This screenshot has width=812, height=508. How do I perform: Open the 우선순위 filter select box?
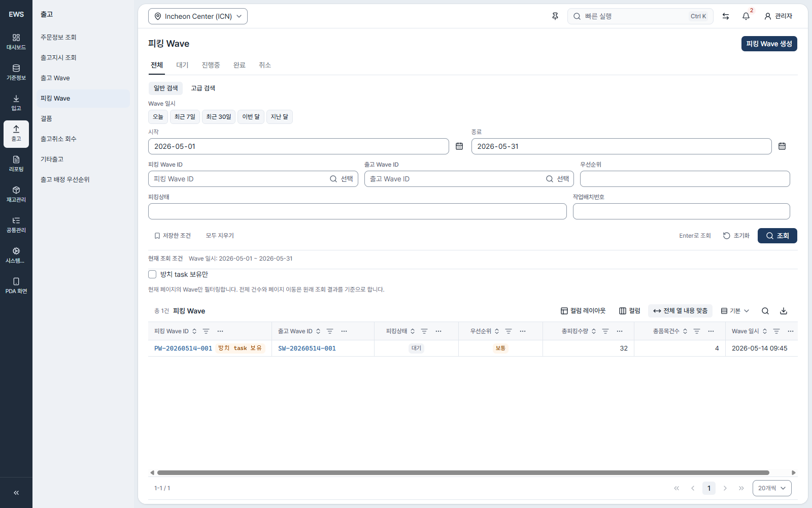click(685, 179)
